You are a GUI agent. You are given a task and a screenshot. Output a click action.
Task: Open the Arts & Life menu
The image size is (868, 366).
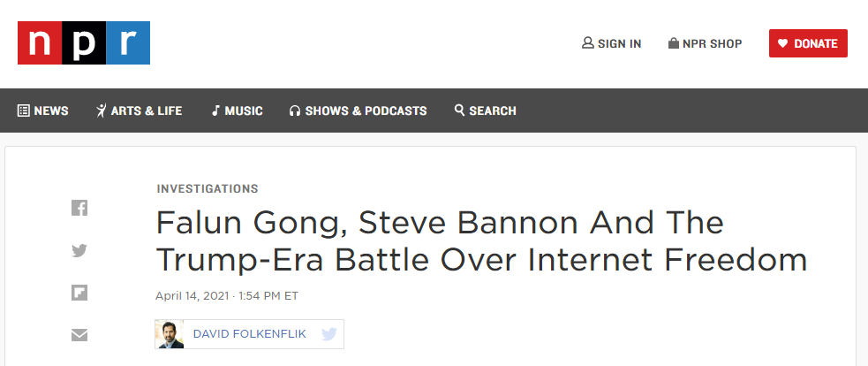(139, 111)
